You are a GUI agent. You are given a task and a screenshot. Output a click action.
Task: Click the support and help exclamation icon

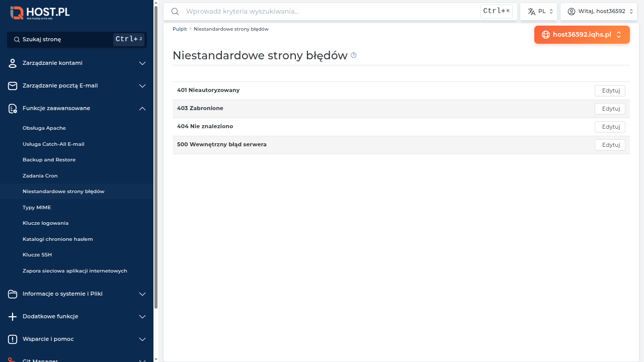tap(13, 339)
